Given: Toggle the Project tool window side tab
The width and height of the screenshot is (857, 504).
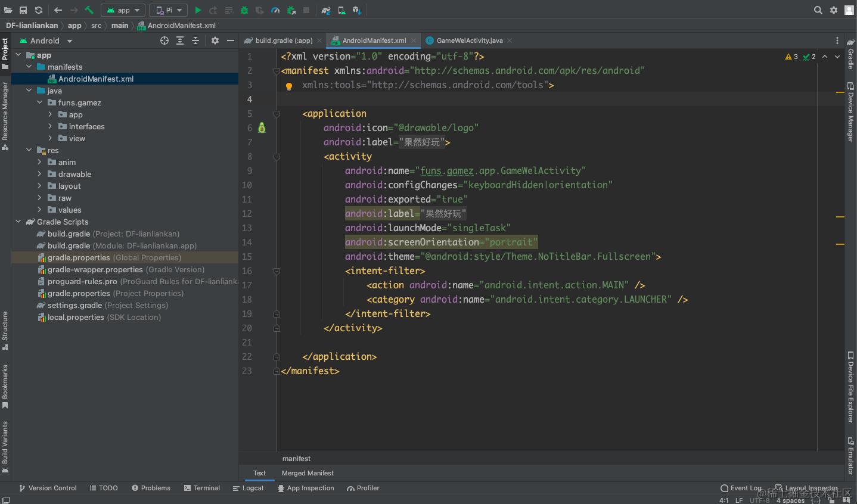Looking at the screenshot, I should (x=5, y=52).
